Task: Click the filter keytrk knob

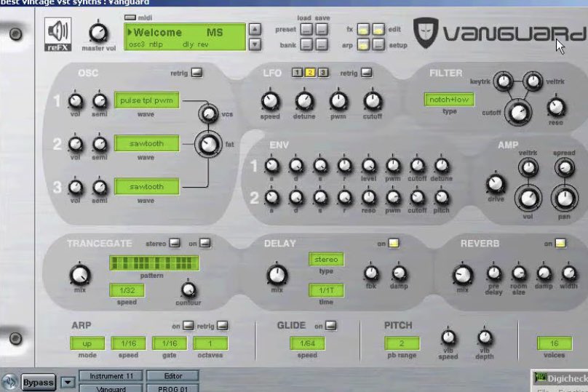Action: tap(504, 81)
